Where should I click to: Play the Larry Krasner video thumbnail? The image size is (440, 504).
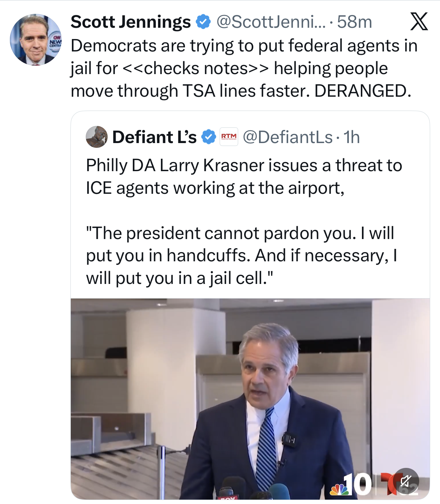click(x=250, y=399)
